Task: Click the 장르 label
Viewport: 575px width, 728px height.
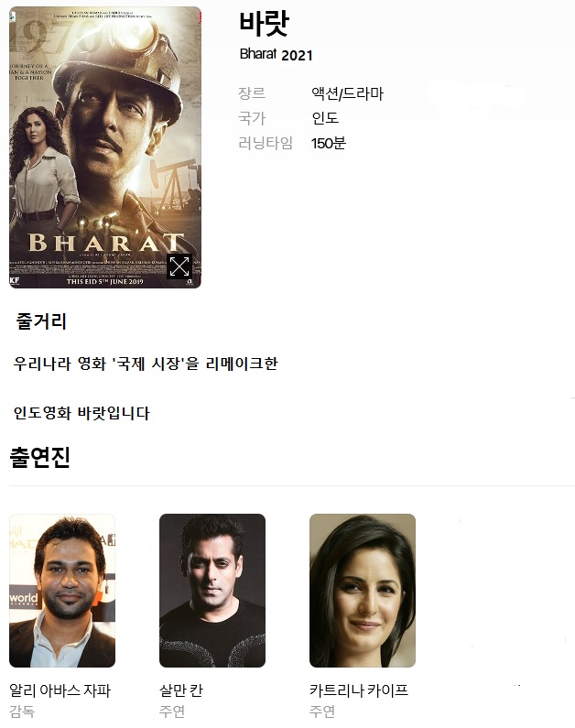Action: [x=252, y=93]
